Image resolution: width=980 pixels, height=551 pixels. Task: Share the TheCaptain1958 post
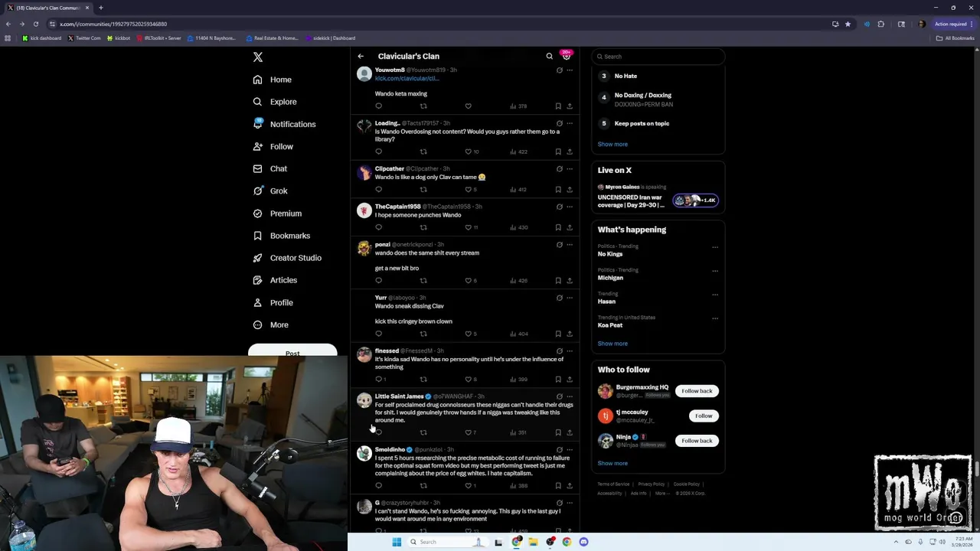[x=570, y=227]
